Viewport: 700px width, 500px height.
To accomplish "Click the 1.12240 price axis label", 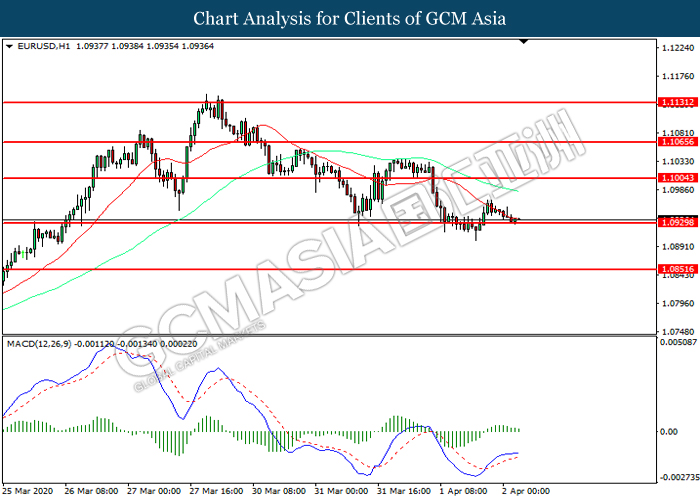I will (679, 48).
